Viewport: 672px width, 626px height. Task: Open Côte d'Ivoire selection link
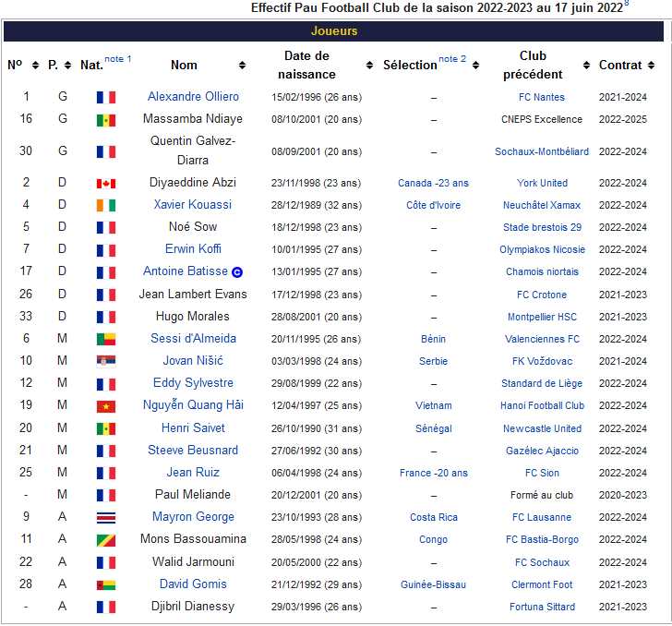(433, 205)
